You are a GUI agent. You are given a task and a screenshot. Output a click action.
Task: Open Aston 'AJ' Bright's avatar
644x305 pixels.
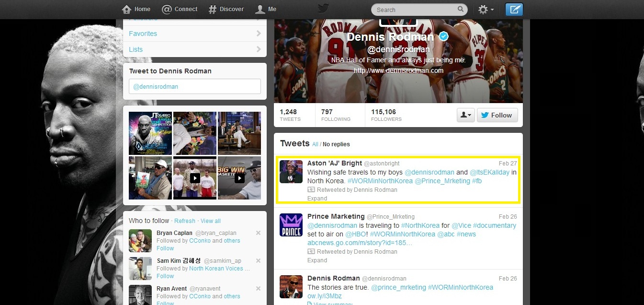coord(291,172)
